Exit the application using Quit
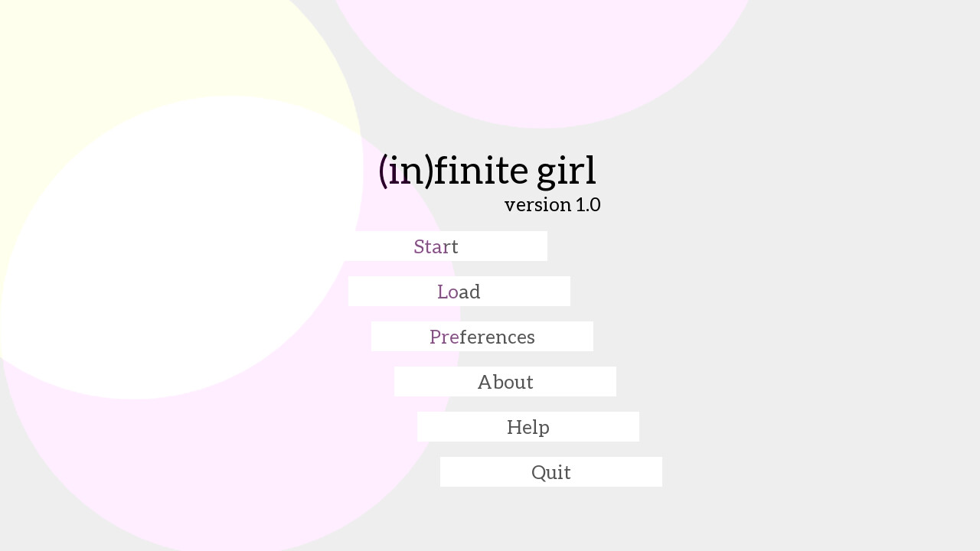 pyautogui.click(x=550, y=471)
